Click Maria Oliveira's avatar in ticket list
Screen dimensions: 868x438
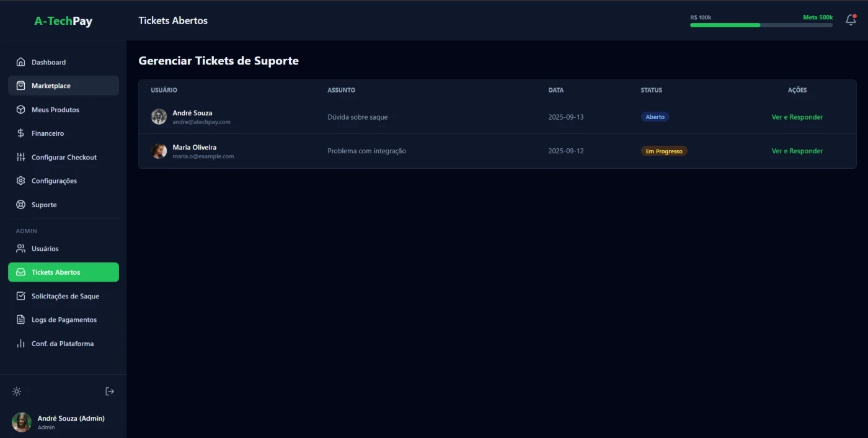coord(159,151)
